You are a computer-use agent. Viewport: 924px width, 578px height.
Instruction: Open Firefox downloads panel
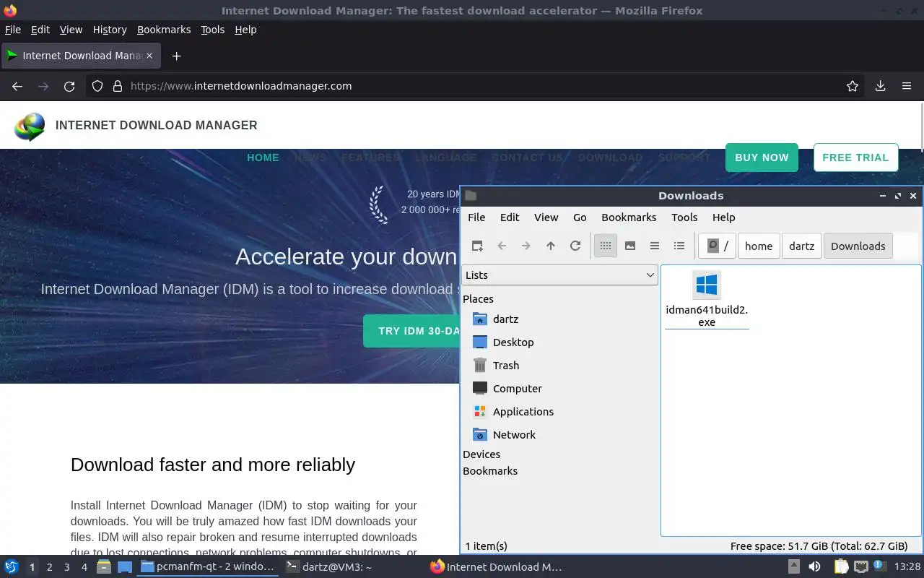pyautogui.click(x=881, y=86)
